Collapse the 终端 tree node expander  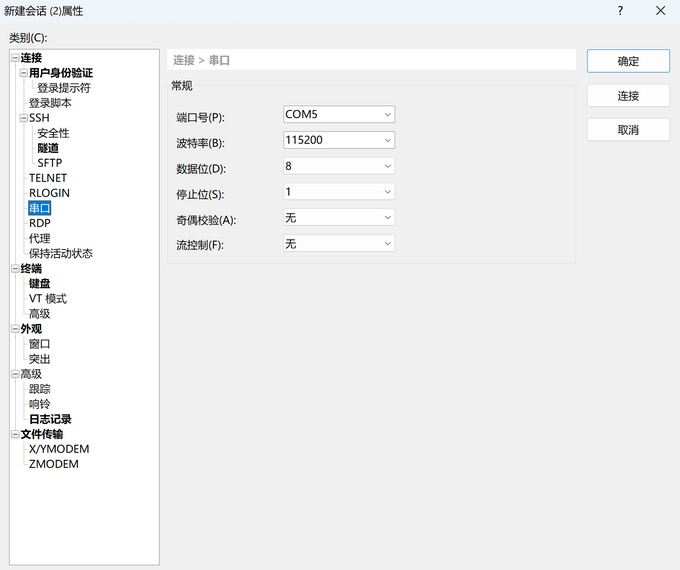[x=15, y=269]
